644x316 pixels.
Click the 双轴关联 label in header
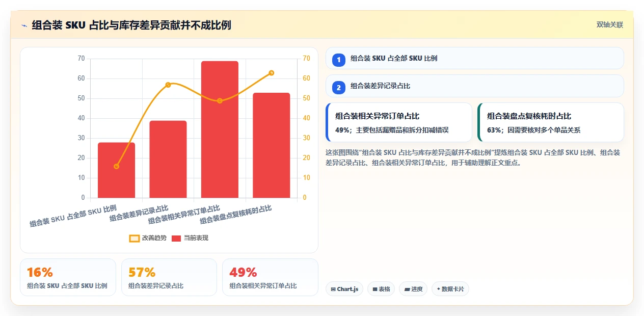point(610,24)
